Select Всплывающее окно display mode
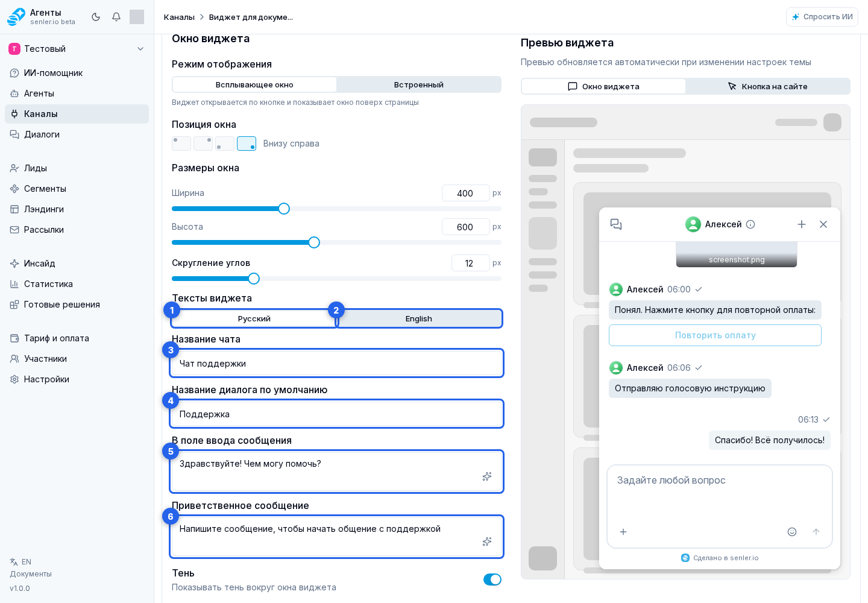The image size is (868, 603). coord(254,85)
